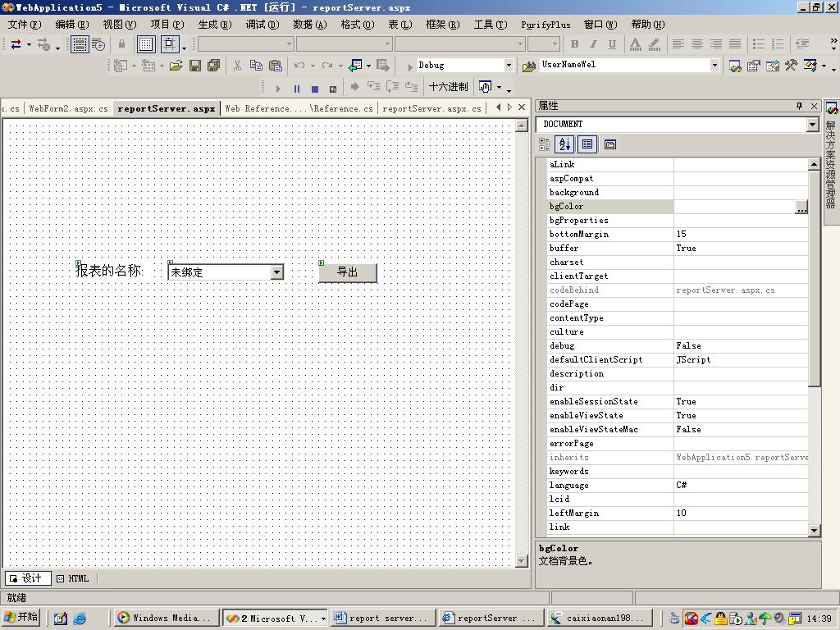Toggle auto-hide pin on Properties panel
This screenshot has width=840, height=630.
pos(799,106)
